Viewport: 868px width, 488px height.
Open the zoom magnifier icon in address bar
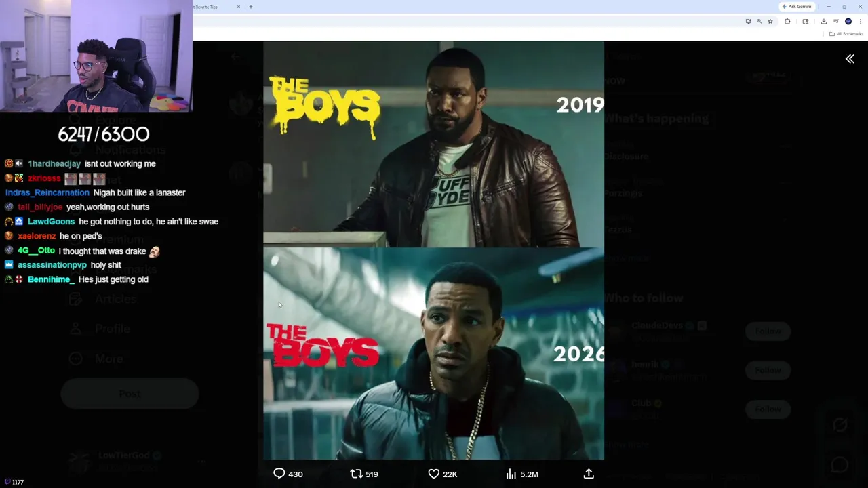(x=759, y=21)
